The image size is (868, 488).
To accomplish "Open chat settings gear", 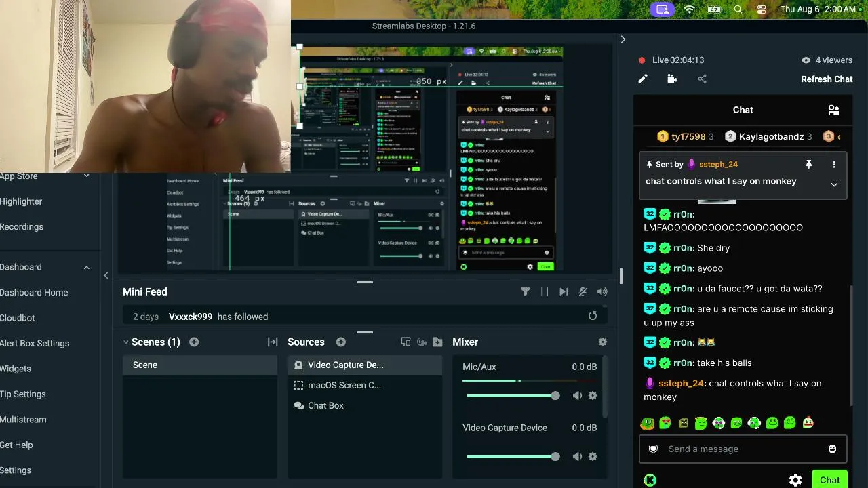I will [795, 480].
